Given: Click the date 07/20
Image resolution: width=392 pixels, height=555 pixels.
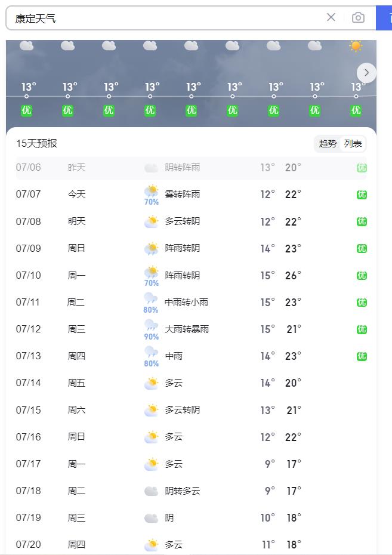Looking at the screenshot, I should click(28, 544).
